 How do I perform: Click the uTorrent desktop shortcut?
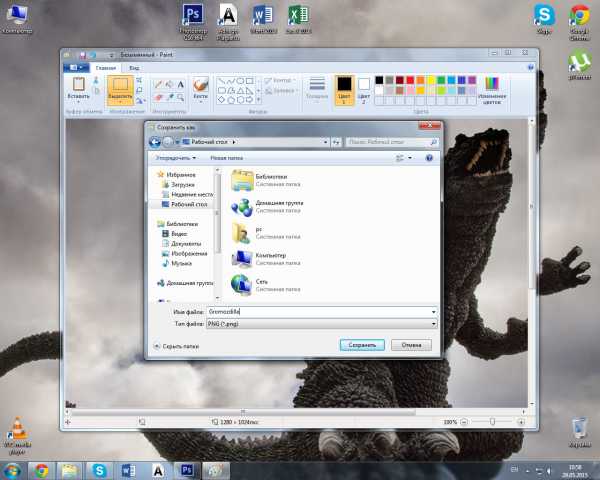tap(579, 64)
